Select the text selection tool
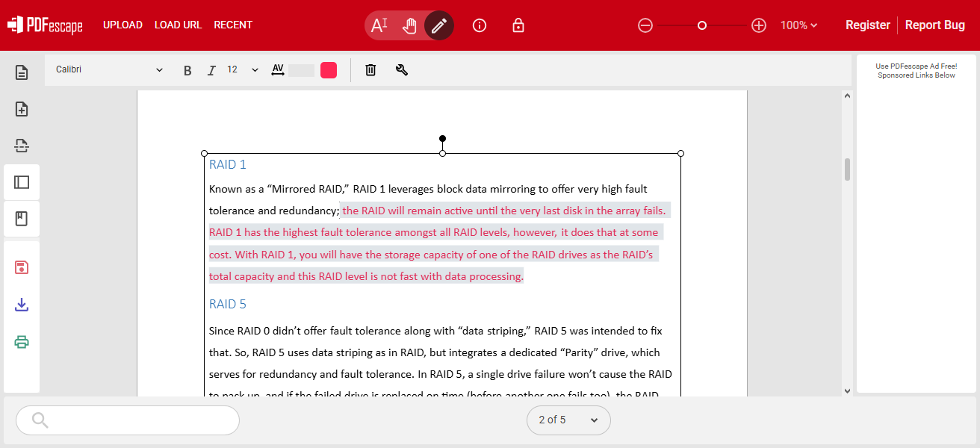Viewport: 980px width, 448px height. point(380,25)
